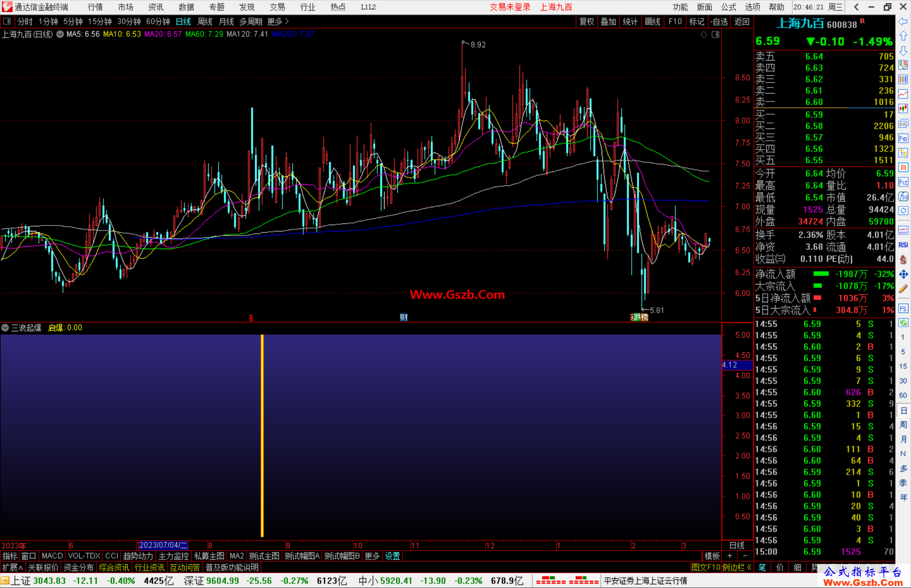Click the F10 company info sidebar icon
Viewport: 911px width, 588px height.
click(903, 138)
